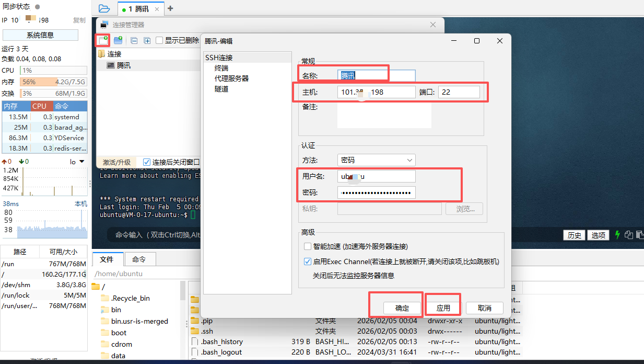Select the /dev/shm disk row
644x364 pixels.
44,285
